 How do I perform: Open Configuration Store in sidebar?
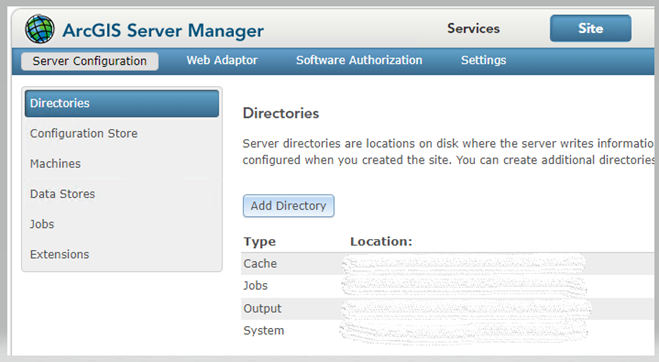click(122, 133)
